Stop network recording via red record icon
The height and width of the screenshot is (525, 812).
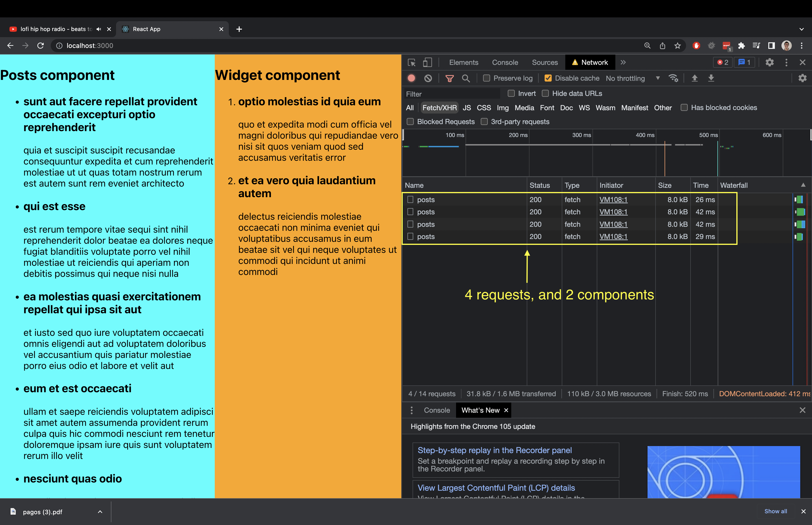point(411,78)
